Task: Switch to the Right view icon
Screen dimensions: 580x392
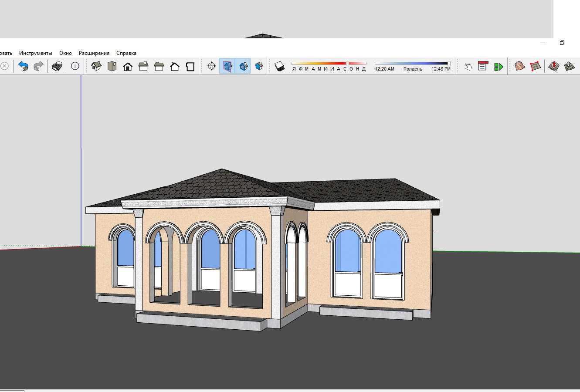Action: [x=143, y=66]
